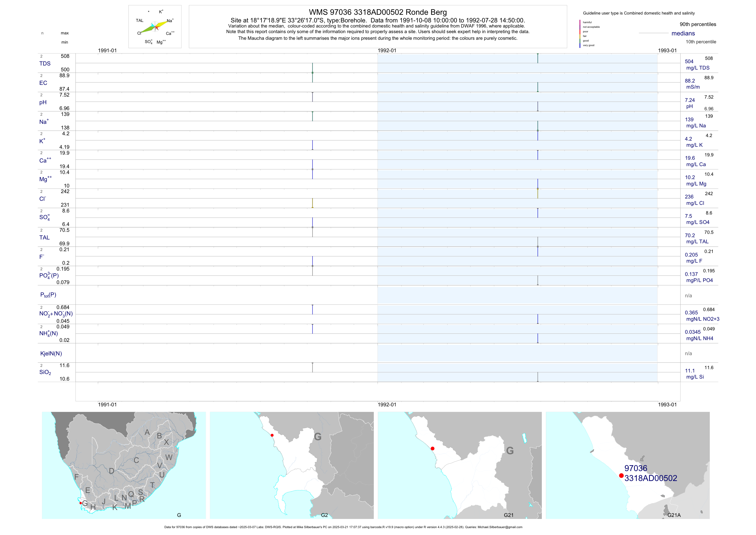756x535 pixels.
Task: Click the red site dot on G21A map
Action: [621, 475]
